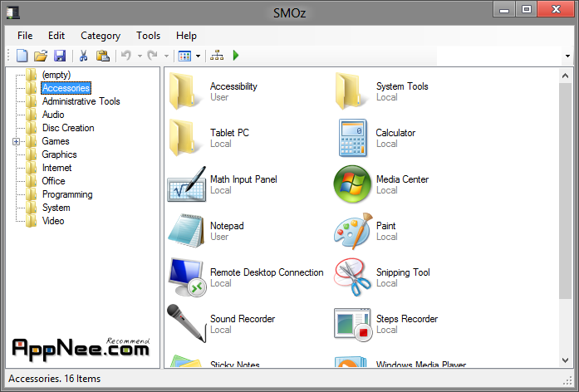This screenshot has width=579, height=392.
Task: Click the scrollbar up arrow
Action: click(565, 76)
